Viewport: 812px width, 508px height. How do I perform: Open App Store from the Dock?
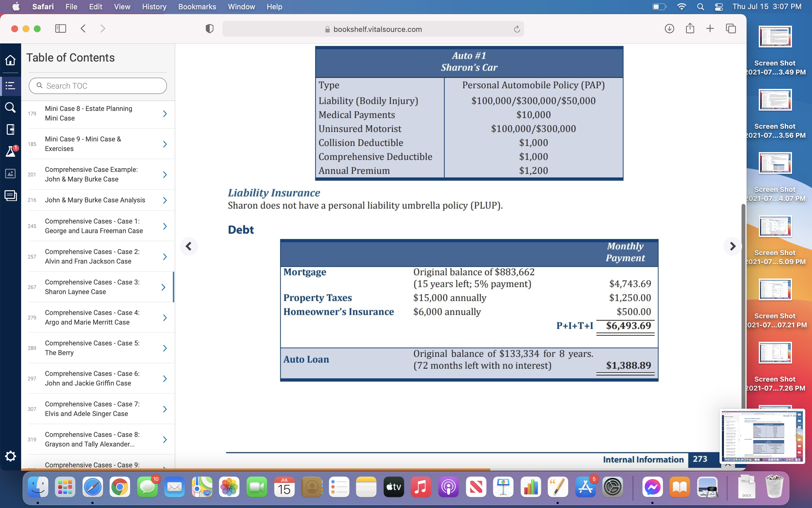click(585, 487)
